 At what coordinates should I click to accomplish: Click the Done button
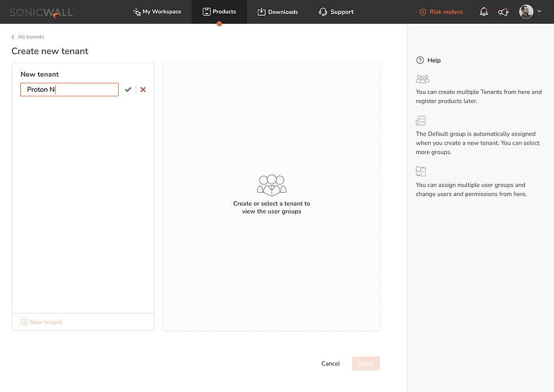tap(366, 363)
